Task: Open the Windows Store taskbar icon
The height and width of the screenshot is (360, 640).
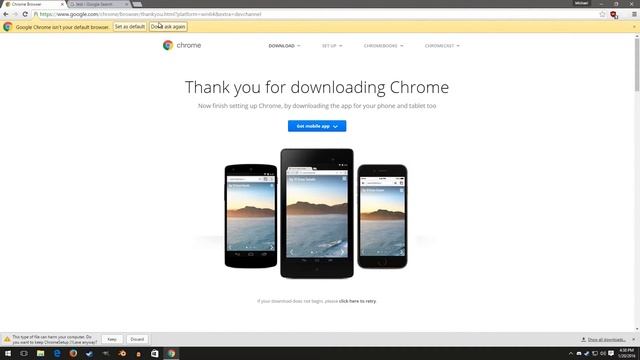Action: (155, 353)
